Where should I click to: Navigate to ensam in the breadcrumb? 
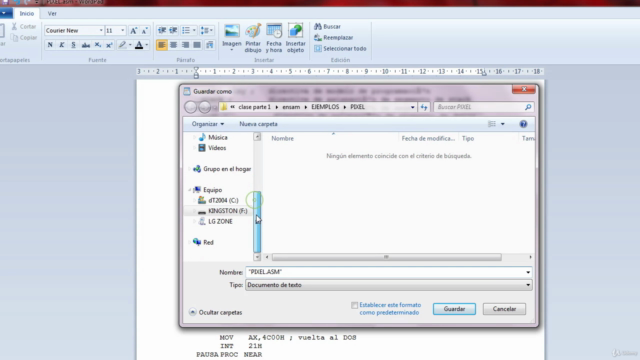click(x=291, y=107)
